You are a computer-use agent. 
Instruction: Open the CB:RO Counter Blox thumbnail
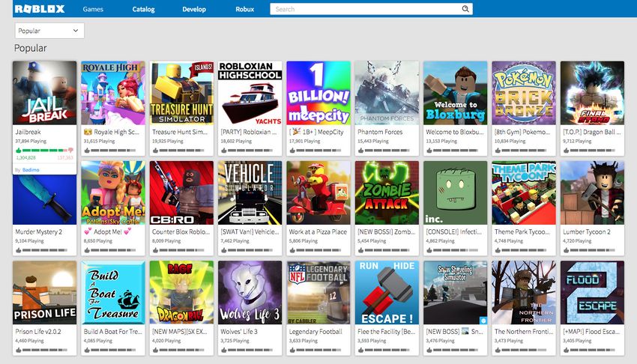coord(181,192)
